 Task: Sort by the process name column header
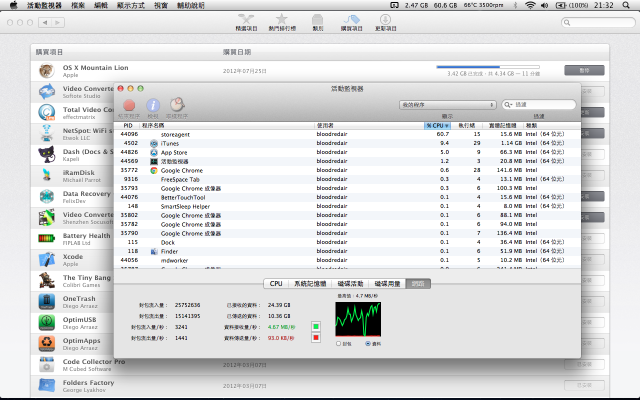click(x=227, y=125)
